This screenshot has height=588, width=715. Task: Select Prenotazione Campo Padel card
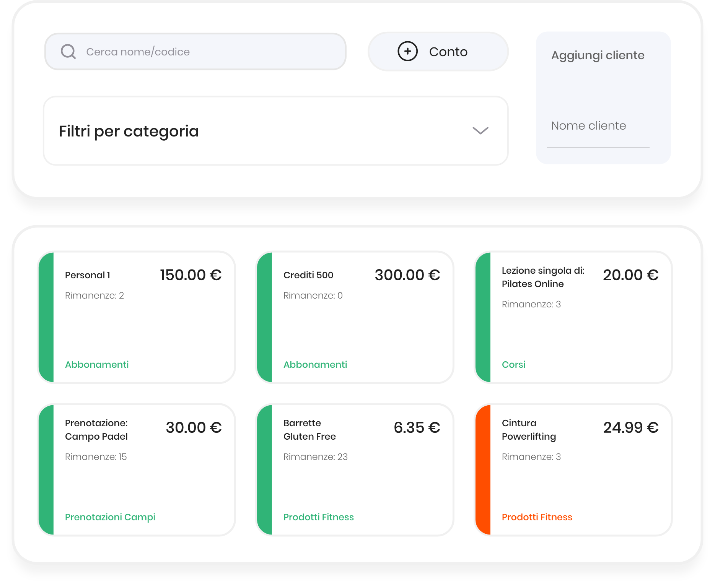(x=143, y=470)
